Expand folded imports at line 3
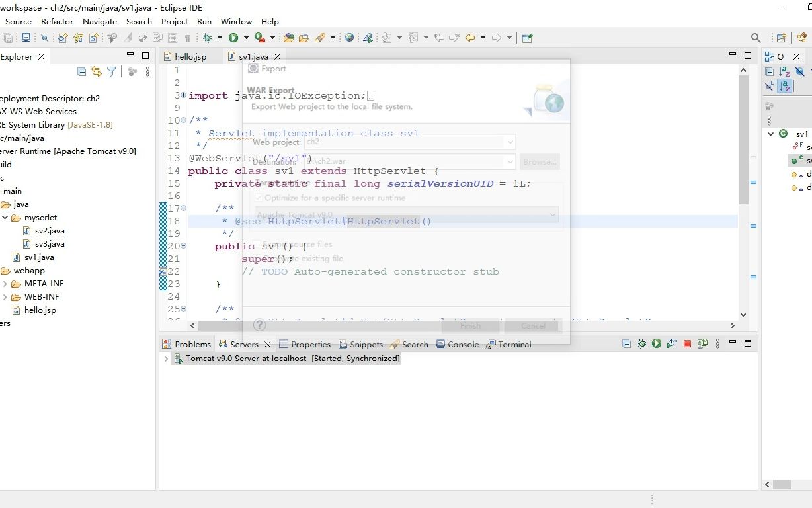This screenshot has height=508, width=812. (x=184, y=95)
